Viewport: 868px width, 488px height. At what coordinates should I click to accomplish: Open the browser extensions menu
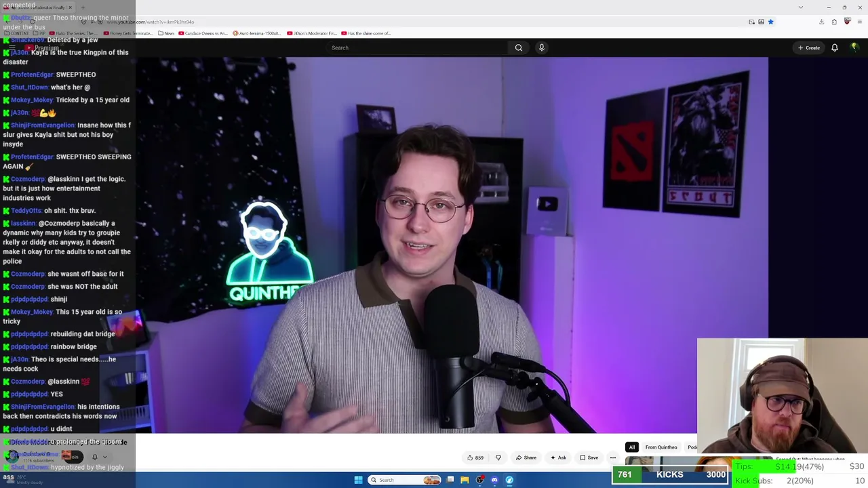[834, 22]
